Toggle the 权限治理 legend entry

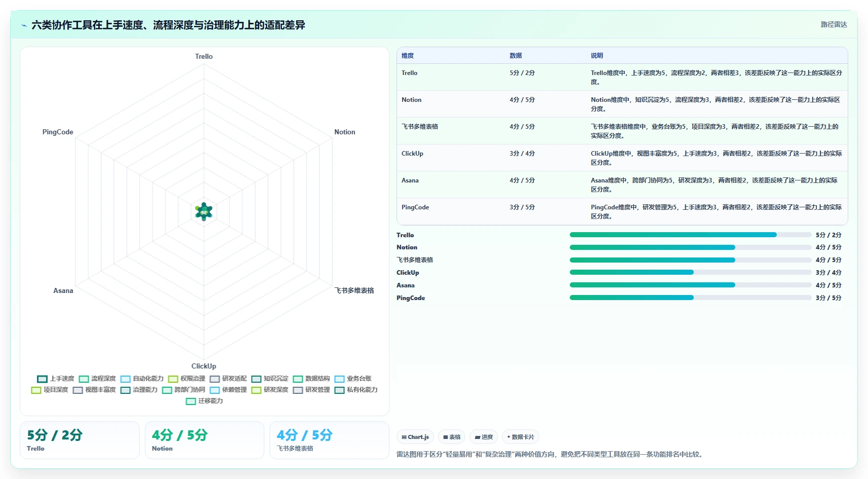186,379
